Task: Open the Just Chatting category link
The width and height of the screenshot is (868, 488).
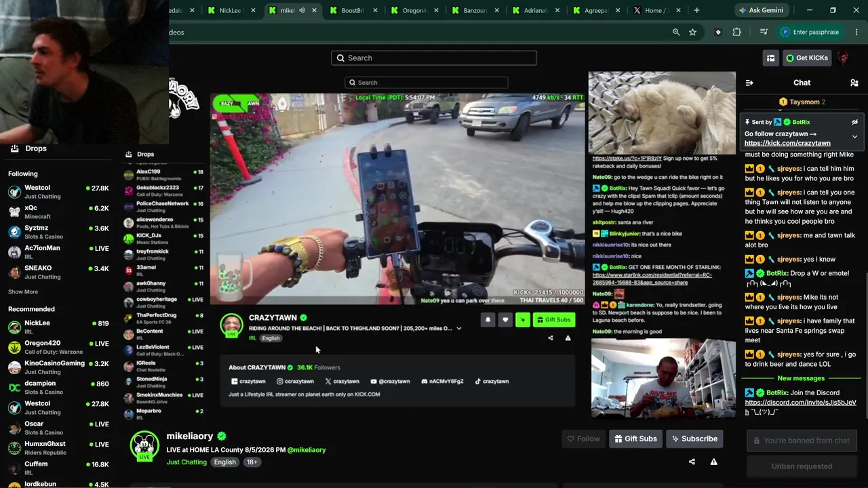Action: 186,462
